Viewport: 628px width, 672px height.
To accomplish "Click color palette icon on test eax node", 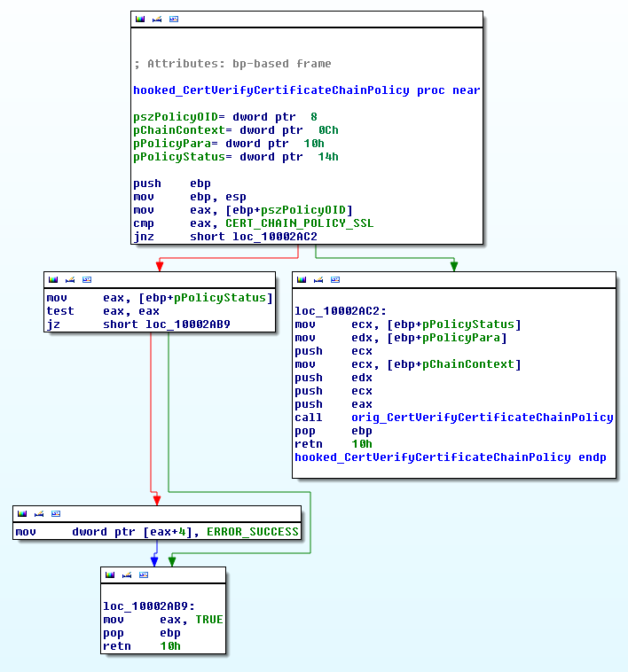I will [x=53, y=280].
